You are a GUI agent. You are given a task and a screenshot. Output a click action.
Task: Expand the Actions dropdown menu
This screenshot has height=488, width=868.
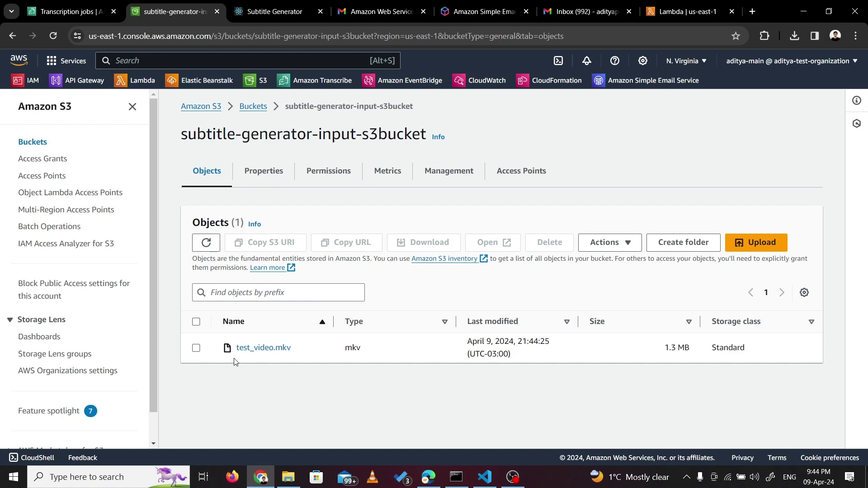[x=609, y=243]
